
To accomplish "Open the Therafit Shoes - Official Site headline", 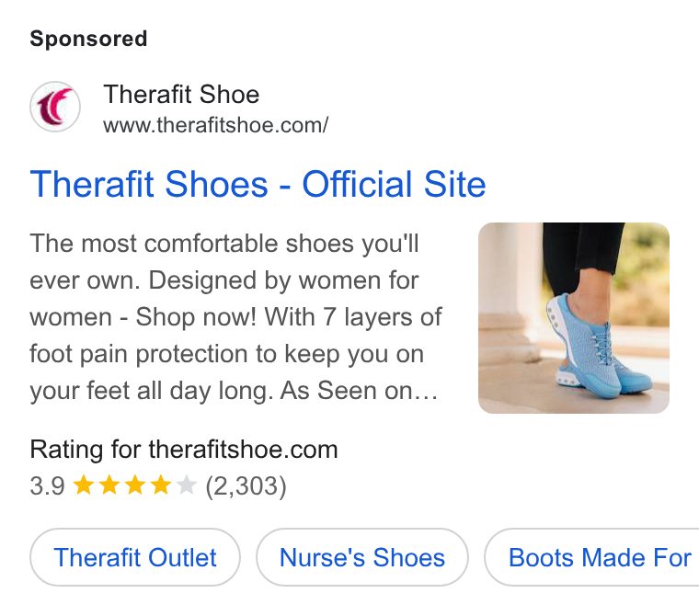I will pyautogui.click(x=258, y=184).
